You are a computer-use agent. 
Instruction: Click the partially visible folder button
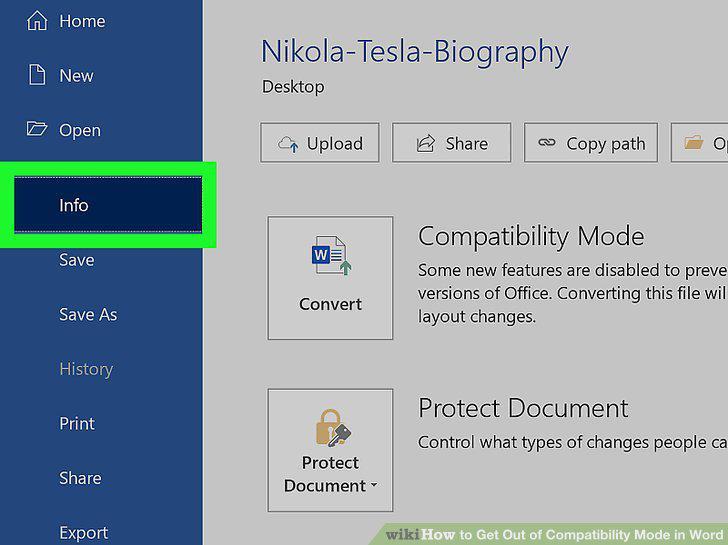pos(699,143)
